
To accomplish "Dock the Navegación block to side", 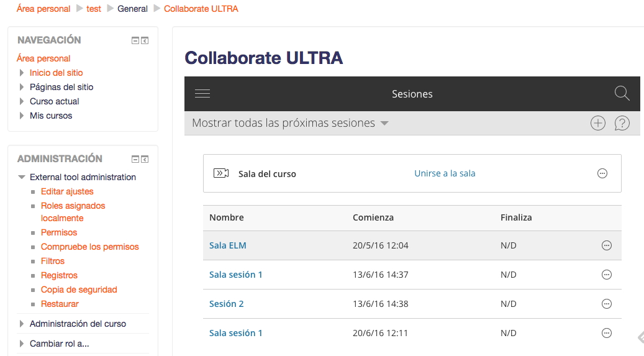I will (145, 41).
